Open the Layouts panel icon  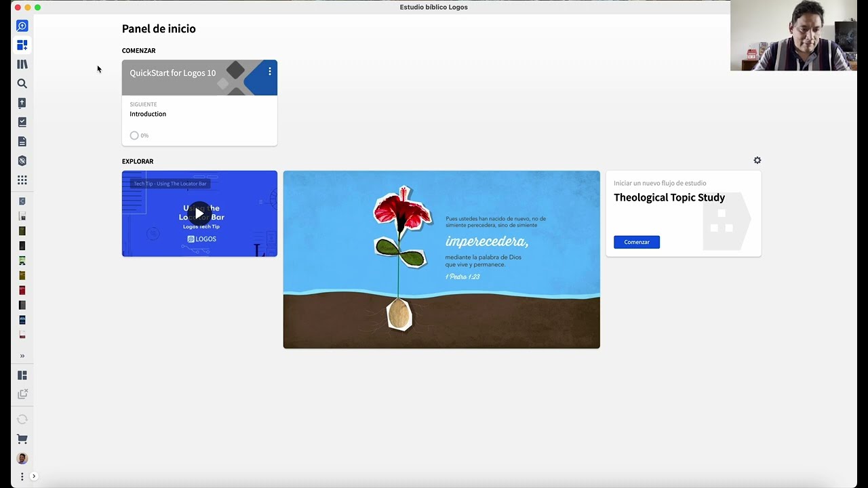22,375
